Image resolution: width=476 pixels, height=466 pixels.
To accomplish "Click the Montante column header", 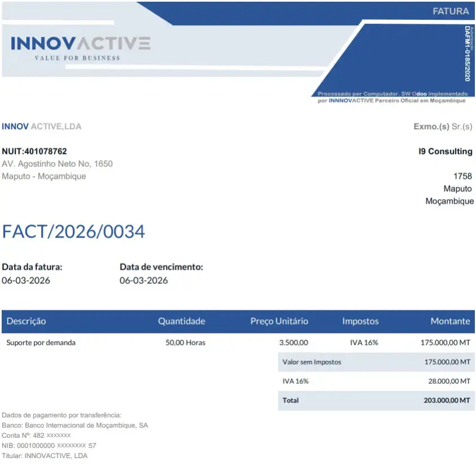I will pos(449,321).
